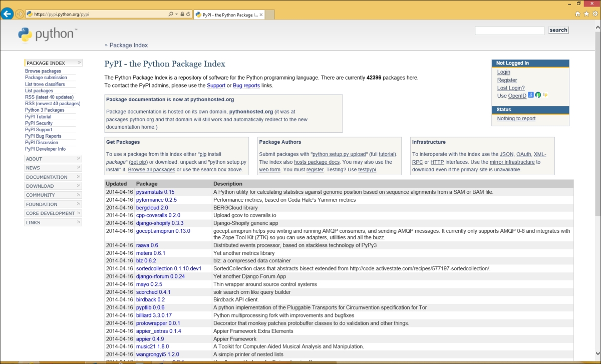Screen dimensions: 601x364
Task: Open Package submission in the sidebar
Action: point(46,78)
